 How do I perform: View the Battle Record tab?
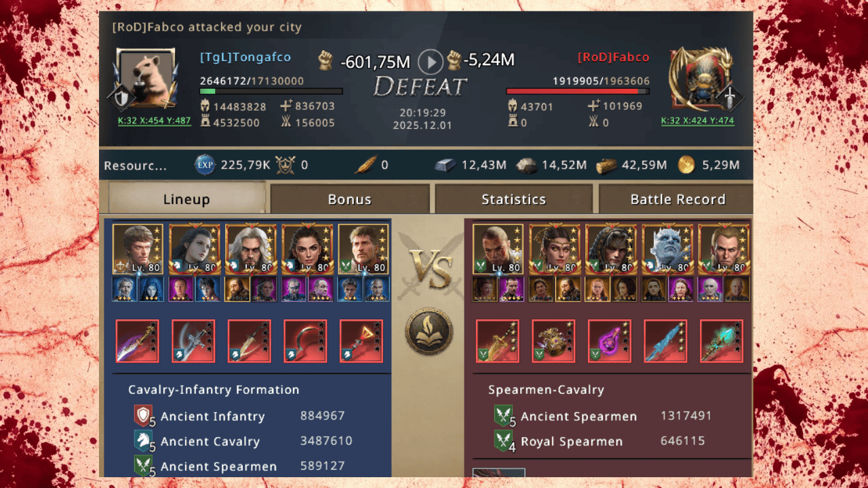click(677, 199)
